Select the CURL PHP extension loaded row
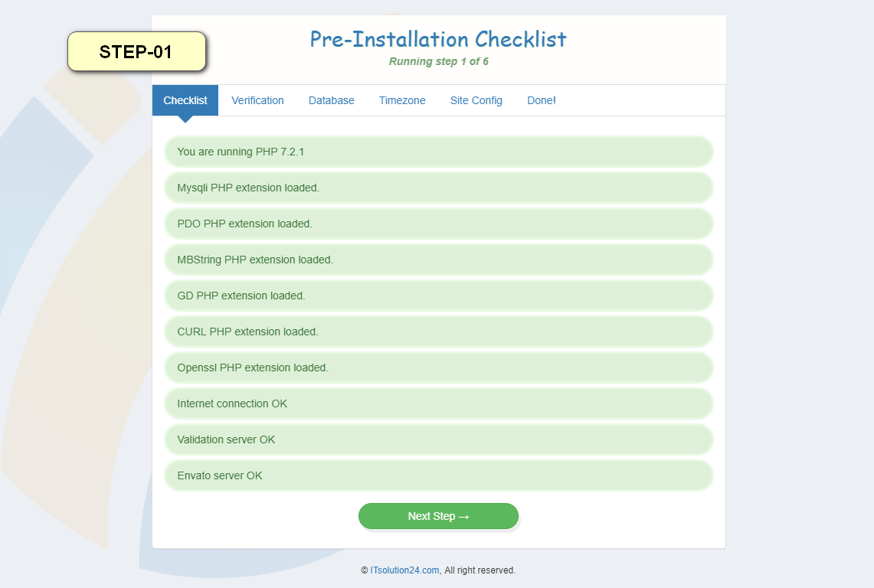This screenshot has width=874, height=588. click(x=439, y=332)
